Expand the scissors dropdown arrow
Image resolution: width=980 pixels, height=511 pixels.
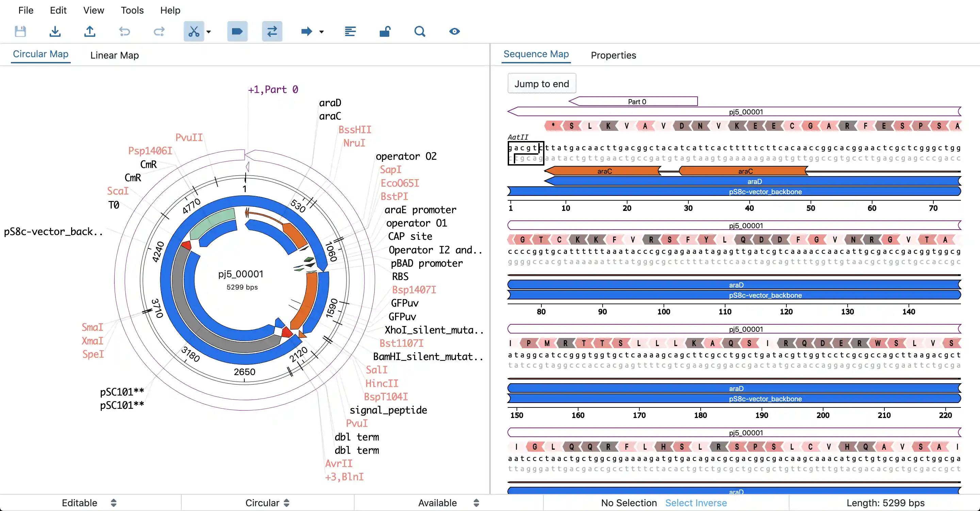coord(209,32)
